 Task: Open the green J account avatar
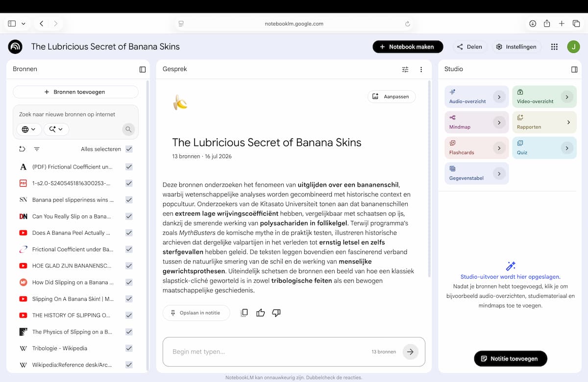(573, 47)
